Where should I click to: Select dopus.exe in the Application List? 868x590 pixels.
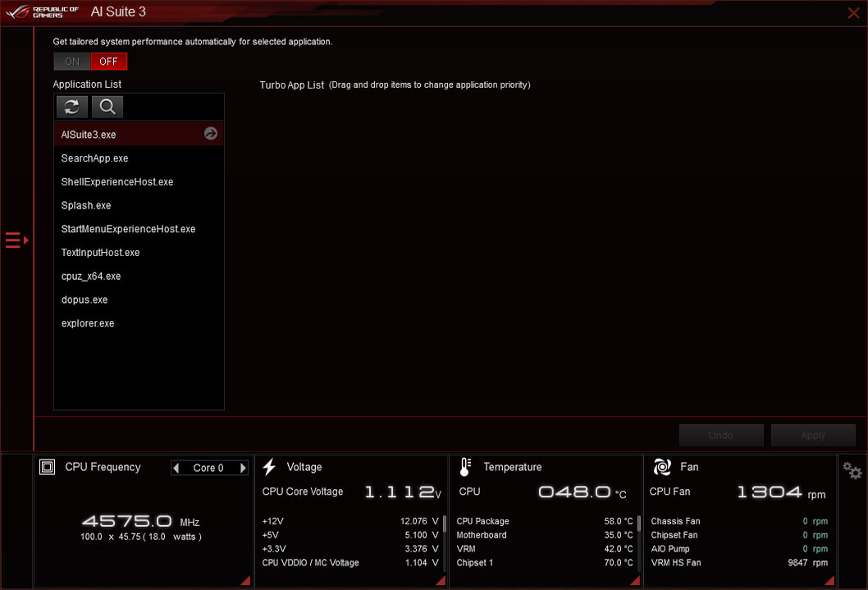[139, 300]
